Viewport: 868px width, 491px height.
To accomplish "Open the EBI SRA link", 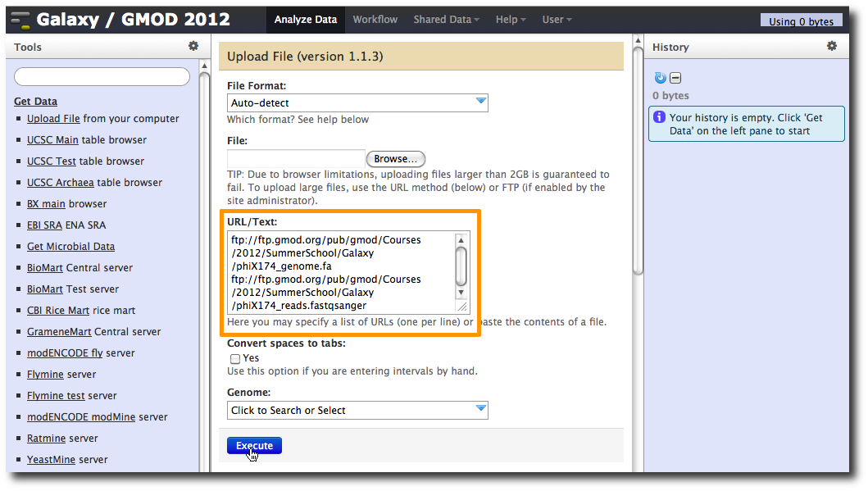I will 44,225.
